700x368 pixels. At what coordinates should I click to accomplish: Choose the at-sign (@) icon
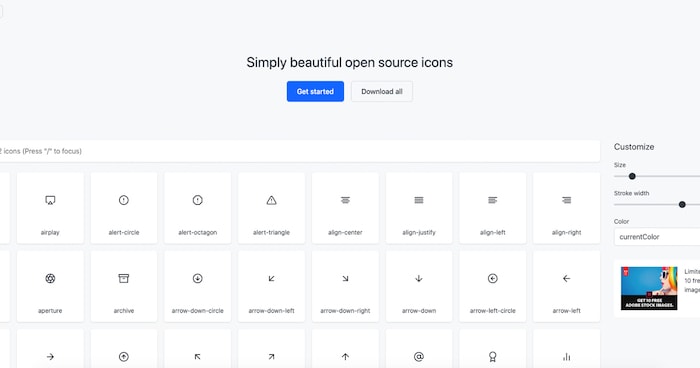click(419, 356)
